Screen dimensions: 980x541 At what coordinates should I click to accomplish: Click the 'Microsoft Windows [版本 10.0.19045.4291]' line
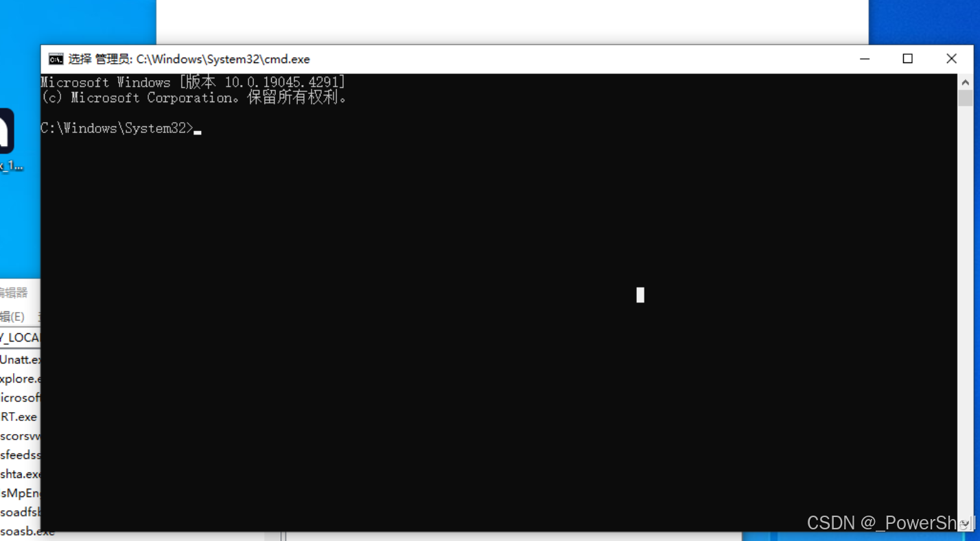[193, 82]
